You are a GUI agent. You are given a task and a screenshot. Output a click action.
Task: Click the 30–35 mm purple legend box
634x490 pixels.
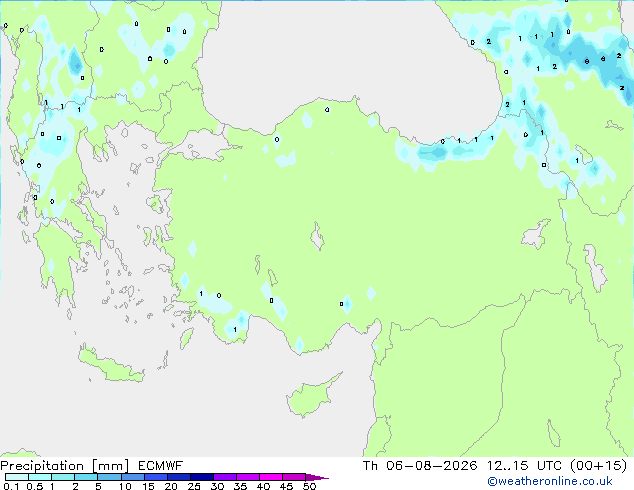click(225, 477)
